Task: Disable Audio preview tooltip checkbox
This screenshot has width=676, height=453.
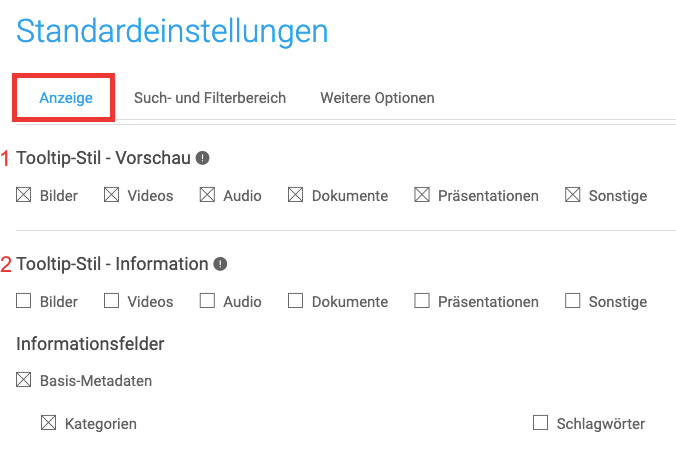Action: pyautogui.click(x=207, y=195)
